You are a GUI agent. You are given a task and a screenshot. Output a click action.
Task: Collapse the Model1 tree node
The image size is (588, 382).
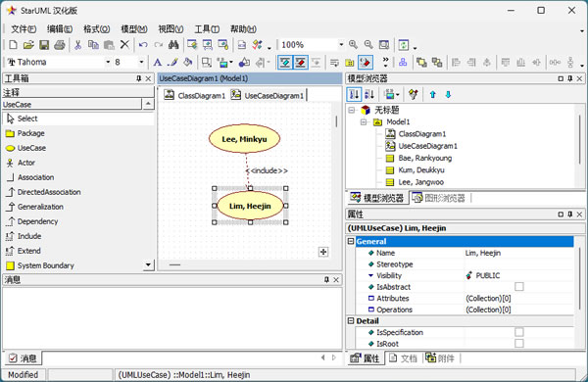pyautogui.click(x=364, y=121)
